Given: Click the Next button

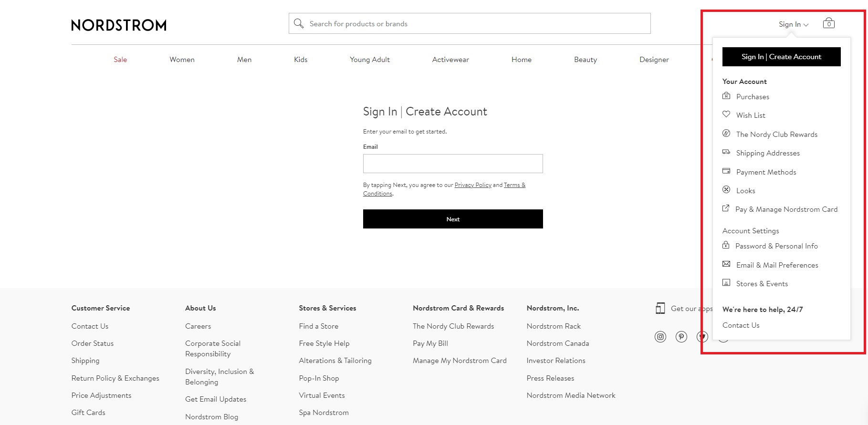Looking at the screenshot, I should (x=453, y=219).
